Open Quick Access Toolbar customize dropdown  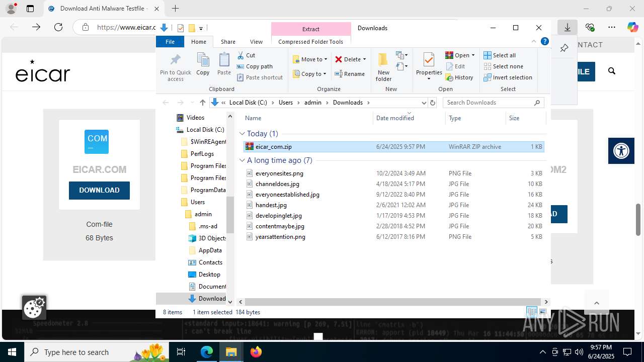[201, 28]
